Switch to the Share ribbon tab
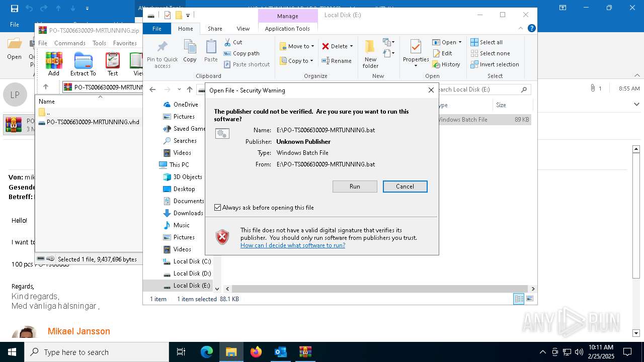Screen dimensions: 644x362 point(215,29)
